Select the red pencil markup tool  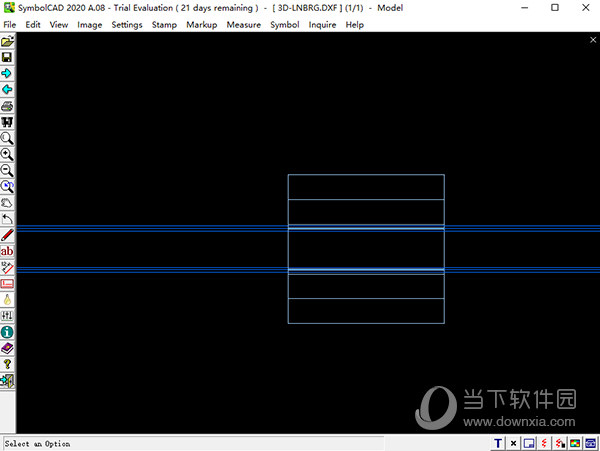click(x=7, y=235)
